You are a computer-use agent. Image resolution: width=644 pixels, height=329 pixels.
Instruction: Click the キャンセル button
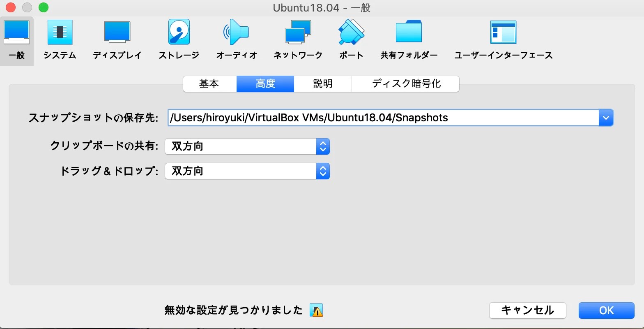pyautogui.click(x=528, y=310)
